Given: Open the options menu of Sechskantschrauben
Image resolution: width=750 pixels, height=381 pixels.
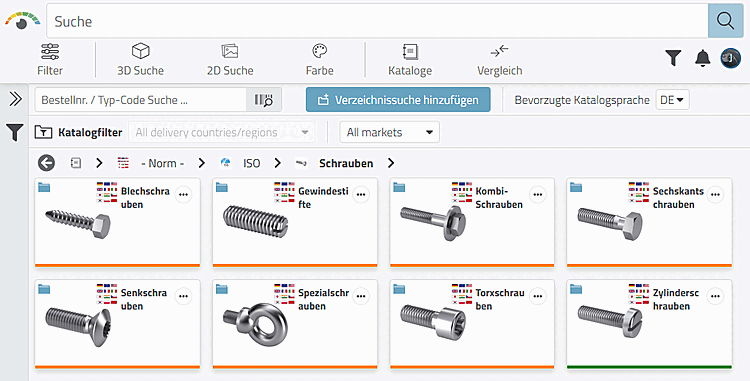Looking at the screenshot, I should [715, 195].
